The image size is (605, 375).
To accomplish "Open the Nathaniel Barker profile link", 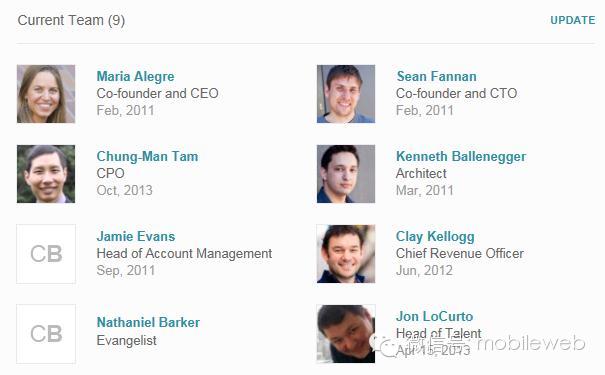I will click(148, 322).
